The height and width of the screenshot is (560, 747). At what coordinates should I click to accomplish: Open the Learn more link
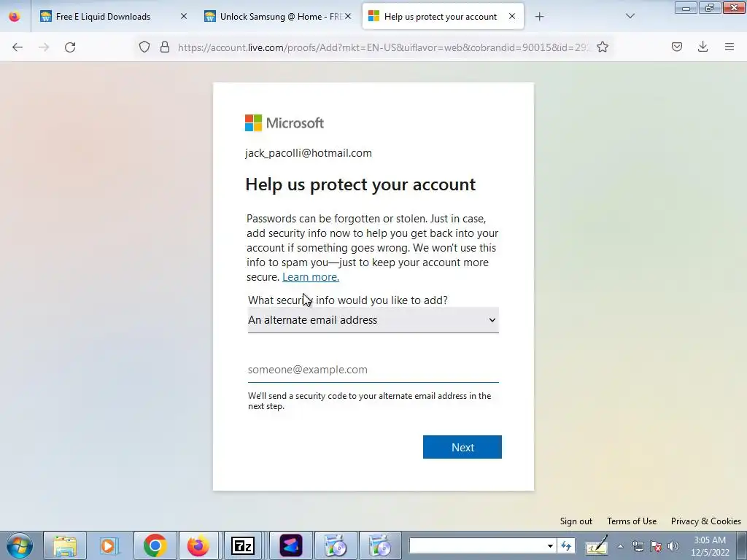[x=311, y=277]
